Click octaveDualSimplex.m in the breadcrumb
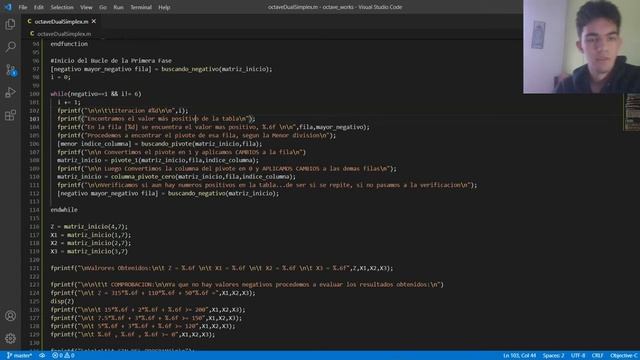The width and height of the screenshot is (640, 360). (64, 34)
